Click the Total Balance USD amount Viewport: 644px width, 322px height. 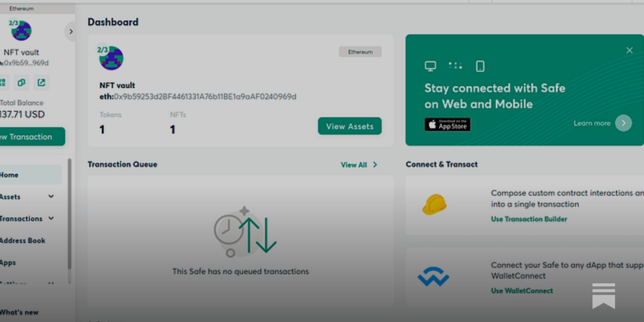click(22, 114)
